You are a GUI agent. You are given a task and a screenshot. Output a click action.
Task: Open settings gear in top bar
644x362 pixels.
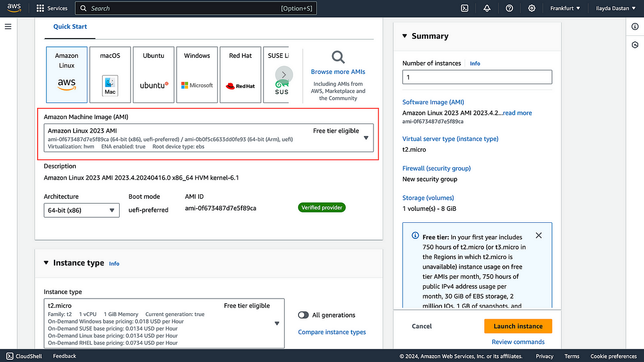point(532,8)
